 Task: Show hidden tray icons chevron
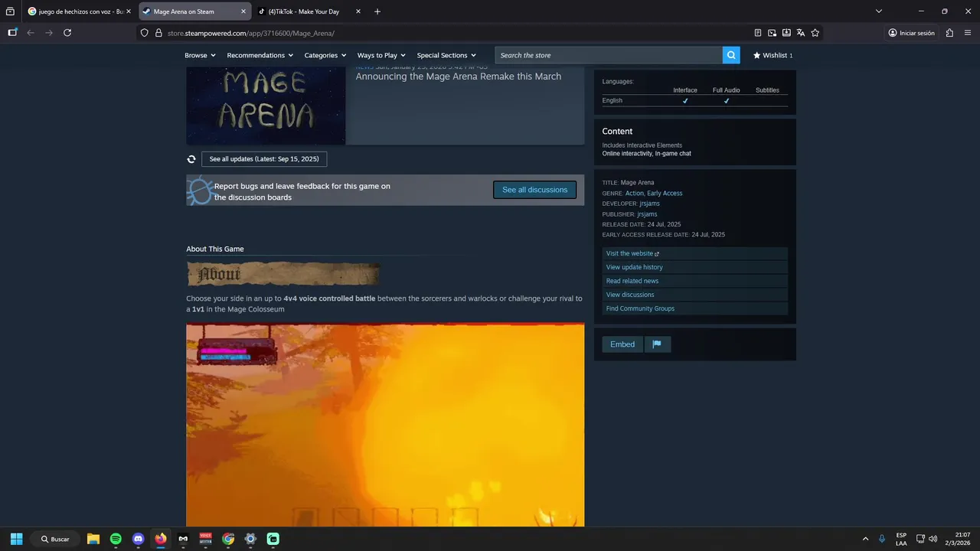tap(866, 539)
